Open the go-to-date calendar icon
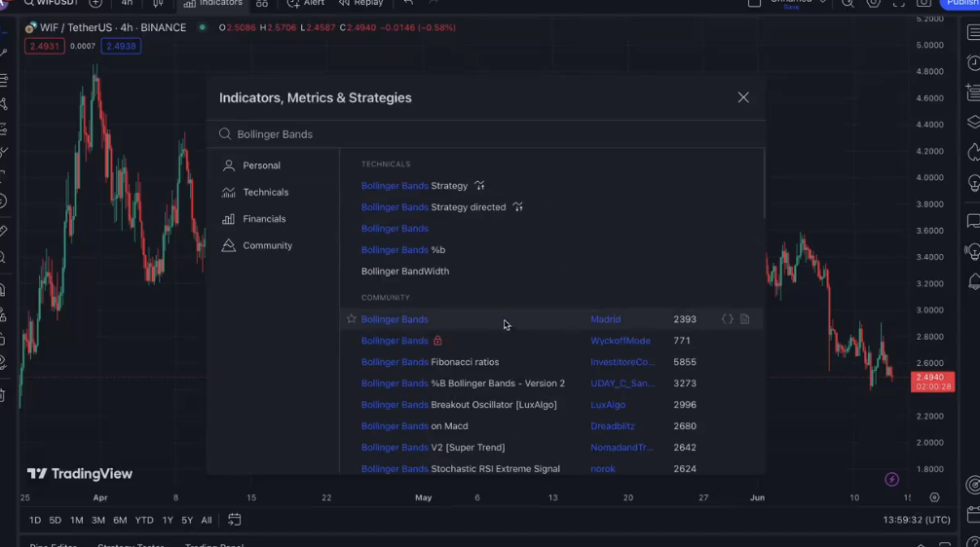 coord(234,521)
